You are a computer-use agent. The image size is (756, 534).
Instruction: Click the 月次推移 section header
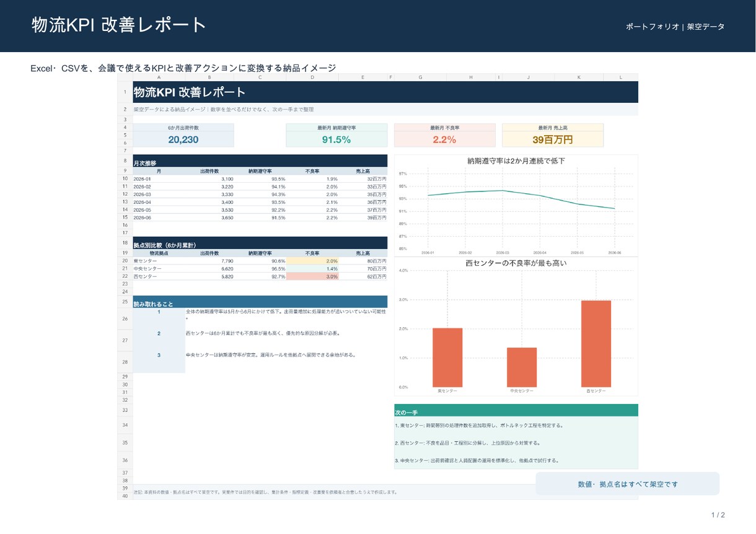point(260,162)
